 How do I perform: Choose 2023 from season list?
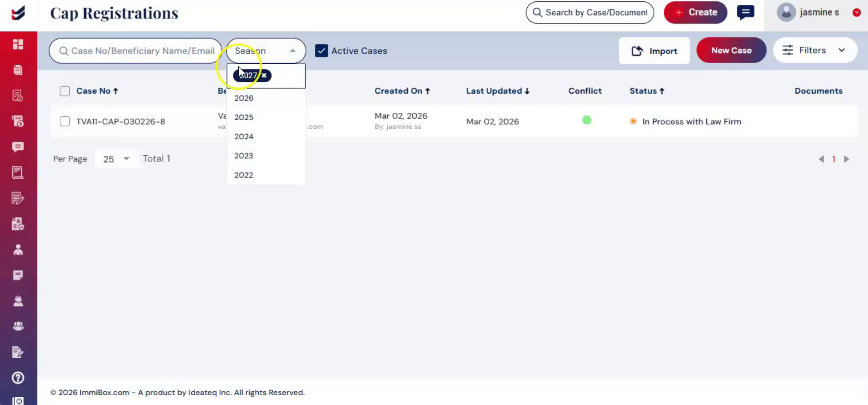[266, 156]
